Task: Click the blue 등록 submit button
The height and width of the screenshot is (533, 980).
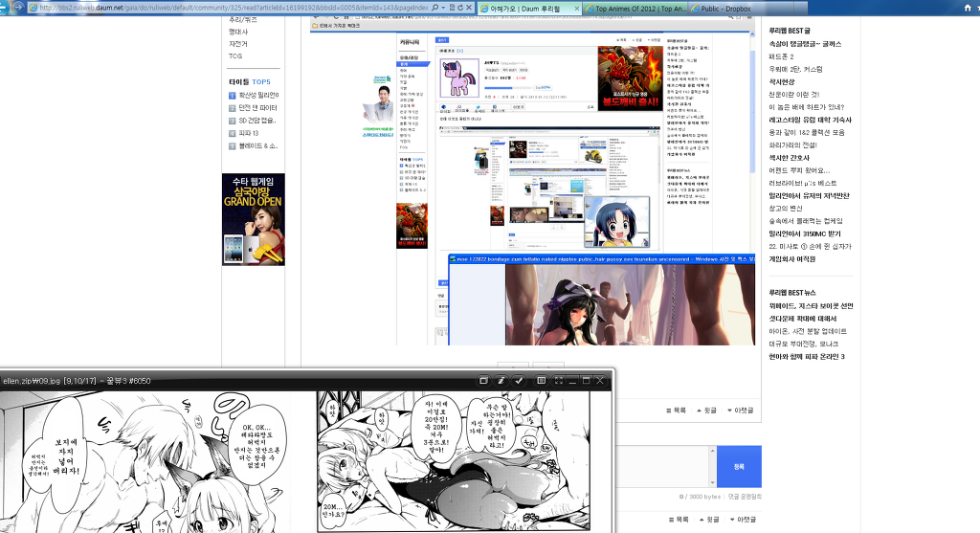Action: tap(738, 466)
